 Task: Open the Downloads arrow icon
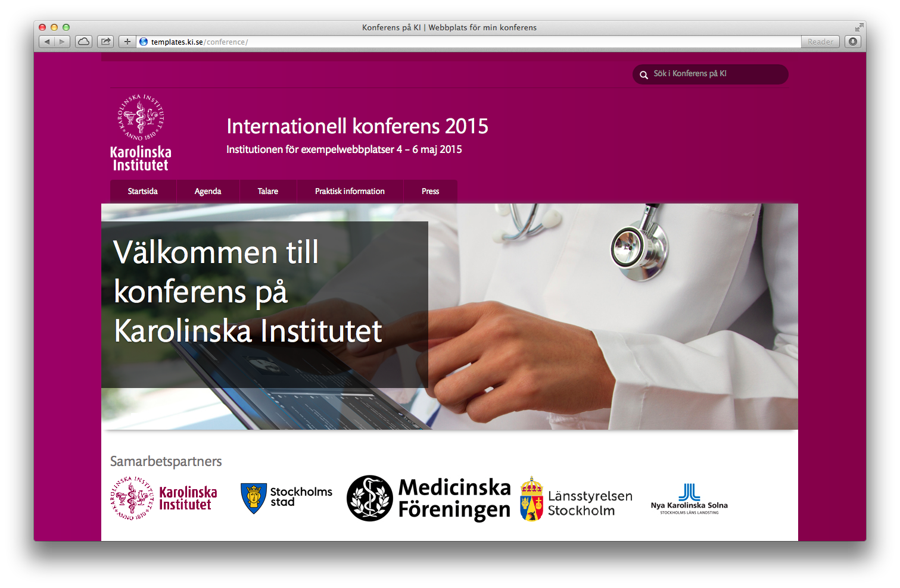[x=853, y=42]
